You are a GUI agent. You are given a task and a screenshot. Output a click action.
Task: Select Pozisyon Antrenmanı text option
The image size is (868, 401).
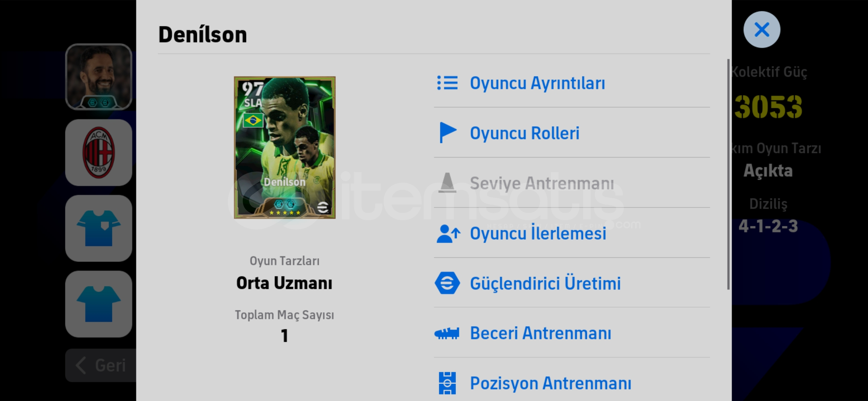(550, 383)
